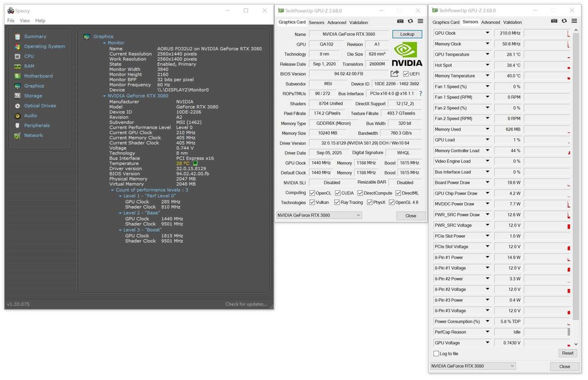
Task: Open the File menu in Speccy
Action: pyautogui.click(x=11, y=21)
